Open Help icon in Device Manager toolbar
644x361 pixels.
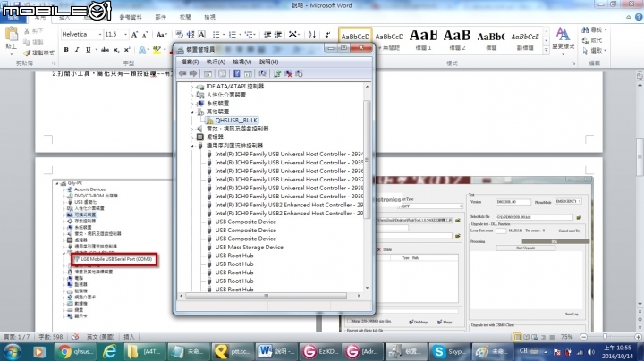(x=236, y=73)
